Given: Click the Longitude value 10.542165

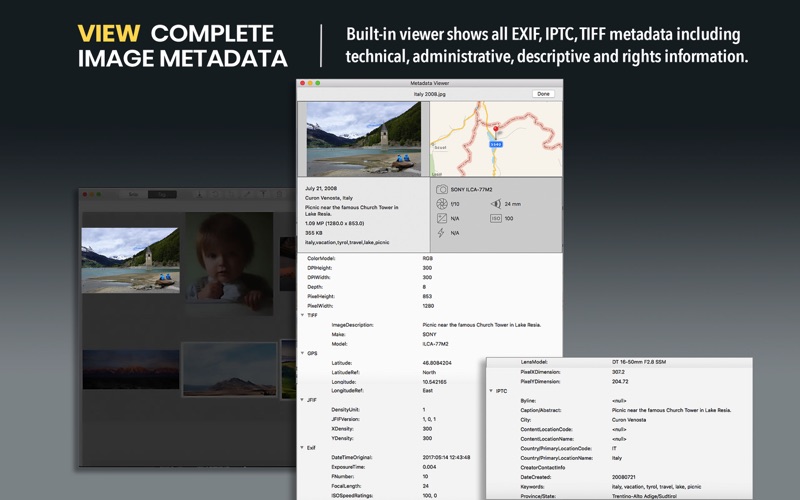Looking at the screenshot, I should point(435,382).
